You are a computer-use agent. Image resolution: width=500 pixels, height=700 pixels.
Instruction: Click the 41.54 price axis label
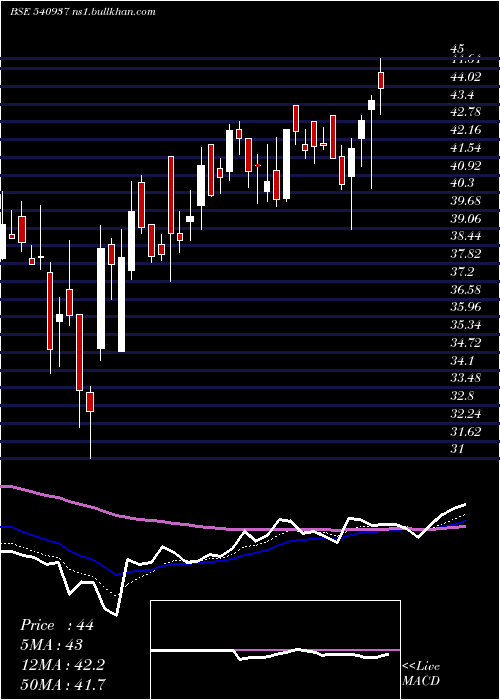pyautogui.click(x=466, y=148)
